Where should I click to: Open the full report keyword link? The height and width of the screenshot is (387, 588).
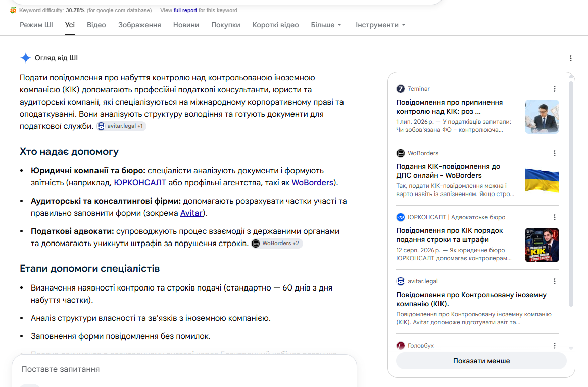pos(185,10)
